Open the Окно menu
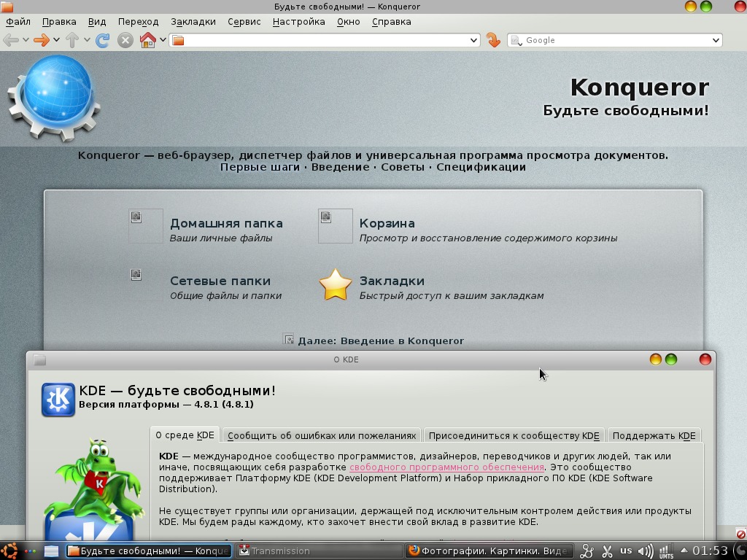Viewport: 747px width, 560px height. pyautogui.click(x=348, y=22)
